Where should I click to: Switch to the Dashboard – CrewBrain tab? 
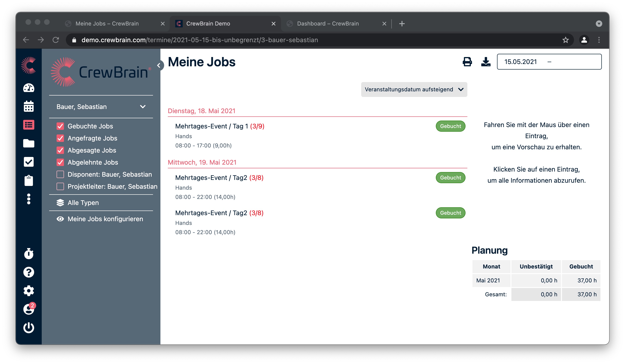click(x=328, y=24)
